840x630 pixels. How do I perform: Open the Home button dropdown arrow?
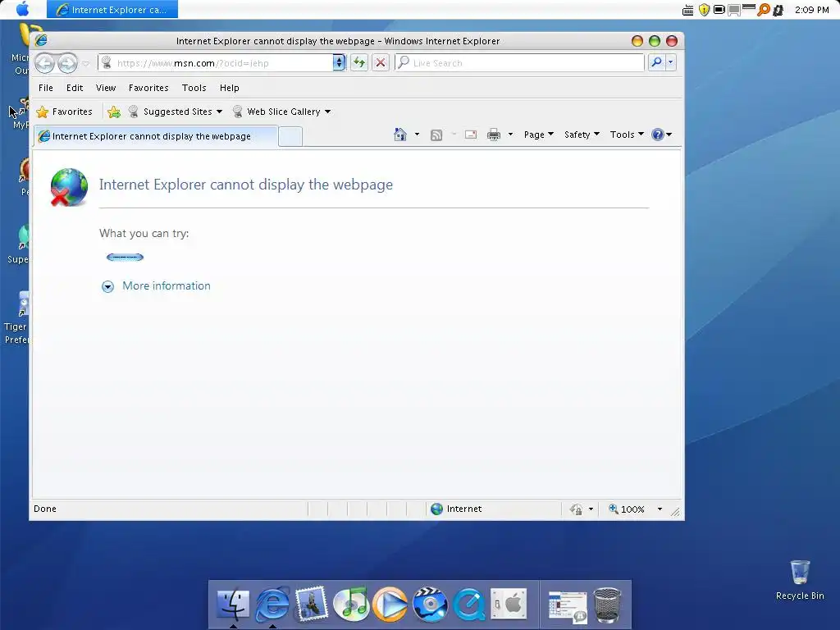pyautogui.click(x=417, y=135)
